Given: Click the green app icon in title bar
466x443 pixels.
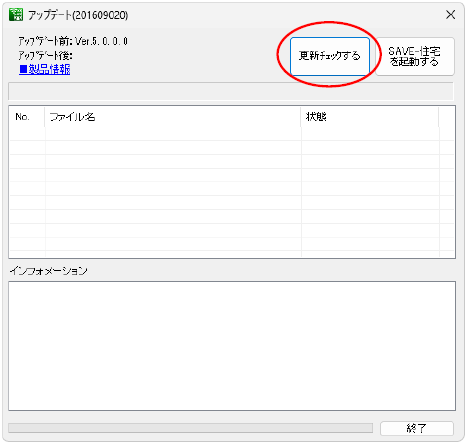Looking at the screenshot, I should tap(16, 15).
